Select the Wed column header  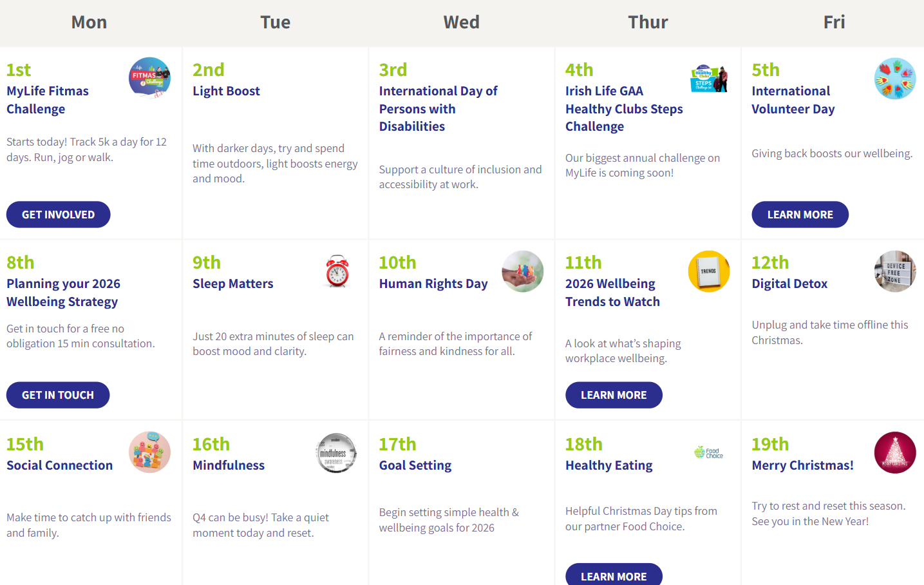pyautogui.click(x=461, y=23)
